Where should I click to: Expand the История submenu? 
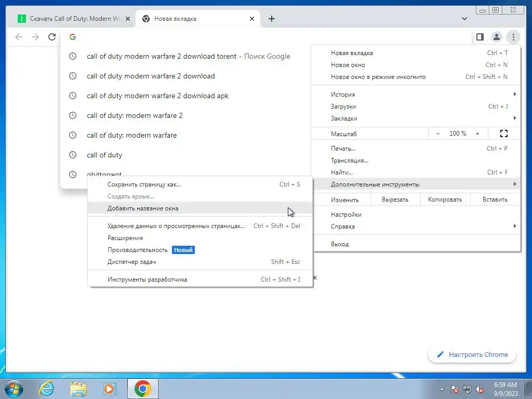tap(416, 95)
